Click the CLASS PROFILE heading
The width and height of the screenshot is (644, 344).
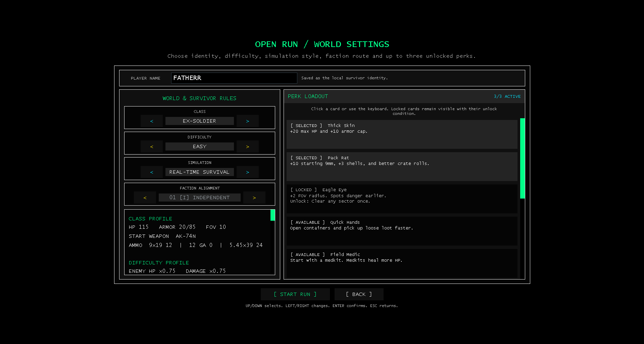tap(150, 219)
